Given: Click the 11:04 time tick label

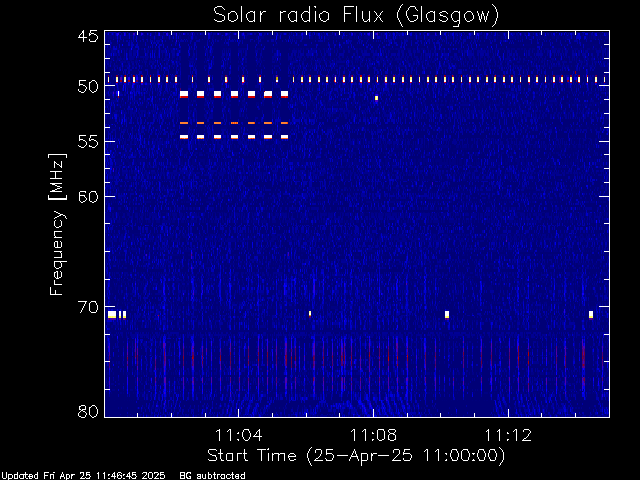Looking at the screenshot, I should click(x=238, y=435).
